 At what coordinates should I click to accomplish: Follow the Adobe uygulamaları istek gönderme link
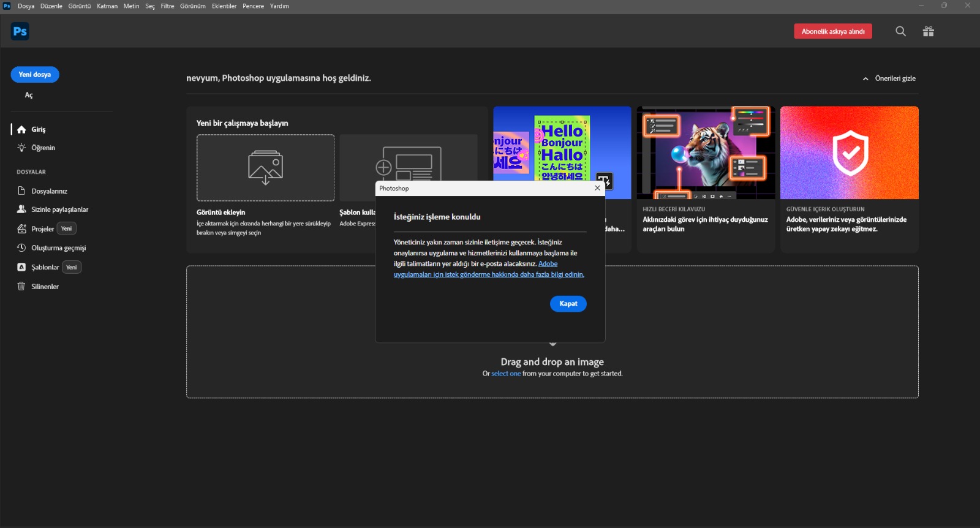(489, 269)
